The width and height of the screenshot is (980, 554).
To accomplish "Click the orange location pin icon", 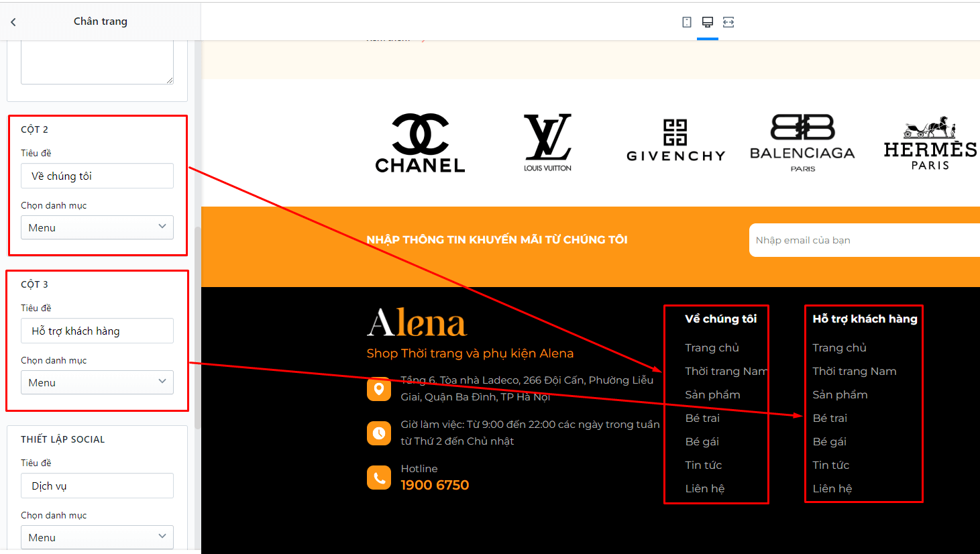I will pos(379,389).
